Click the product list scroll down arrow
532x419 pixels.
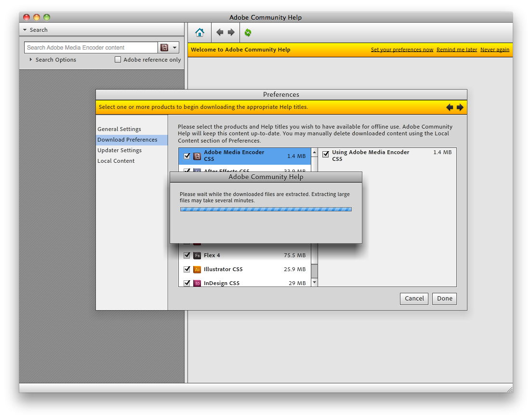(x=315, y=282)
